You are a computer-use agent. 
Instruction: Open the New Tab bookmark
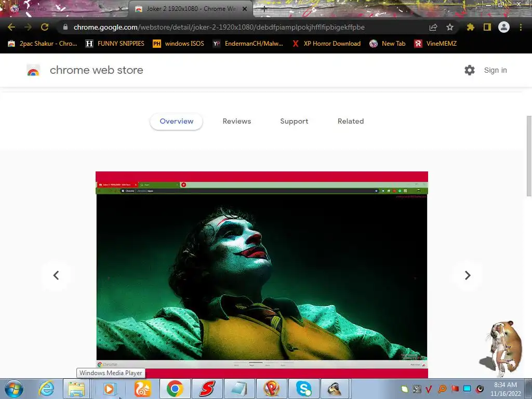pyautogui.click(x=388, y=44)
